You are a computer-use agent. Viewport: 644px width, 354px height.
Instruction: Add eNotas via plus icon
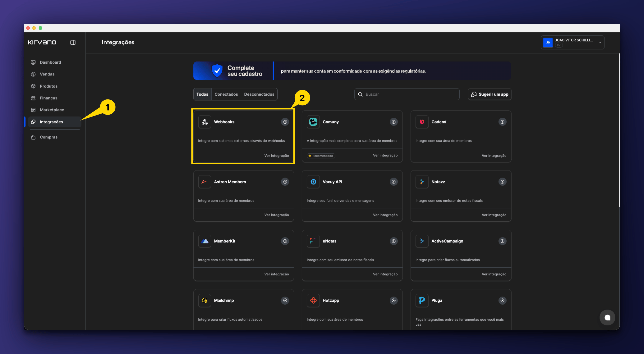pos(394,241)
